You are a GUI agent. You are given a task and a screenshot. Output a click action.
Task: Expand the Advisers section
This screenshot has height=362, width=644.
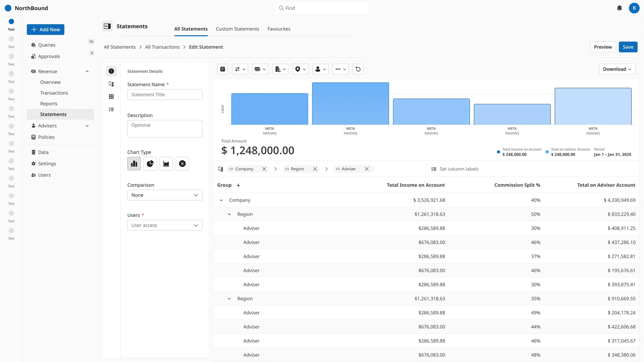(x=87, y=126)
